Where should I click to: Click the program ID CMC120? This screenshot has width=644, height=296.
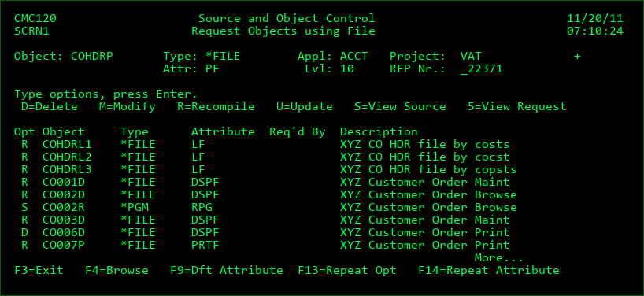[35, 18]
